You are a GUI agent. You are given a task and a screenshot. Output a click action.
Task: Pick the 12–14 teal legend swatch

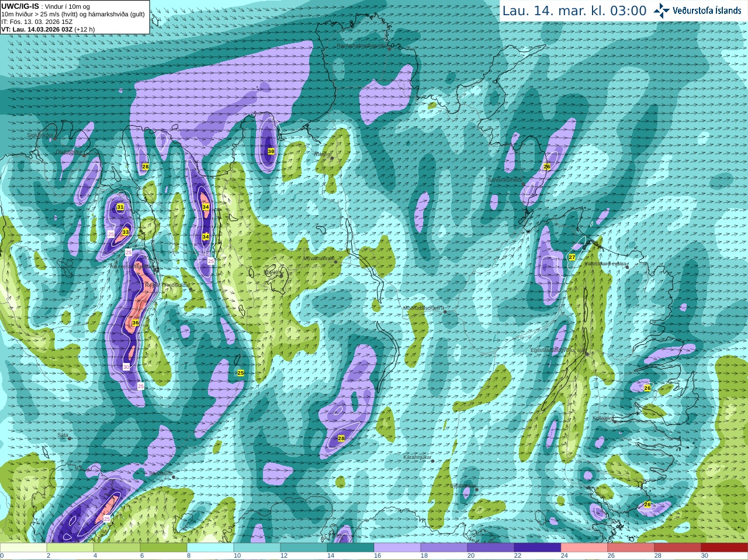coord(304,548)
